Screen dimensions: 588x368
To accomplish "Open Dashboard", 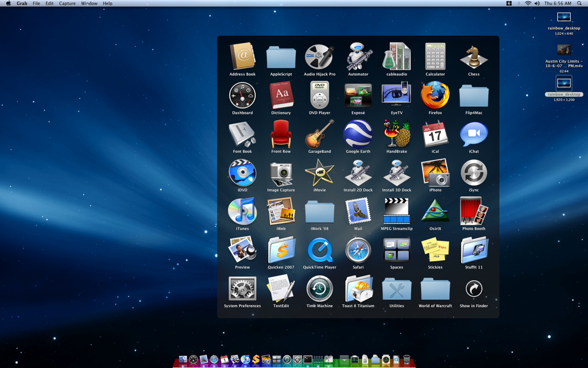I will point(242,95).
